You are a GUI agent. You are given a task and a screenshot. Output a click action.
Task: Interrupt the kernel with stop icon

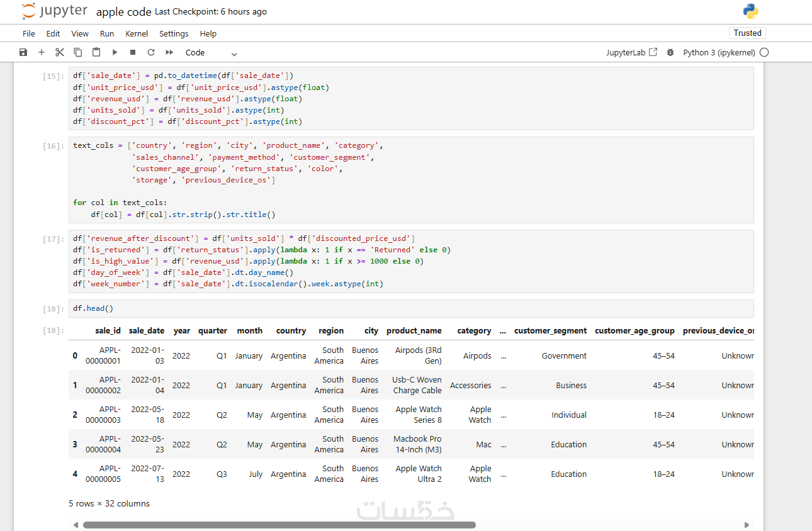(x=133, y=53)
